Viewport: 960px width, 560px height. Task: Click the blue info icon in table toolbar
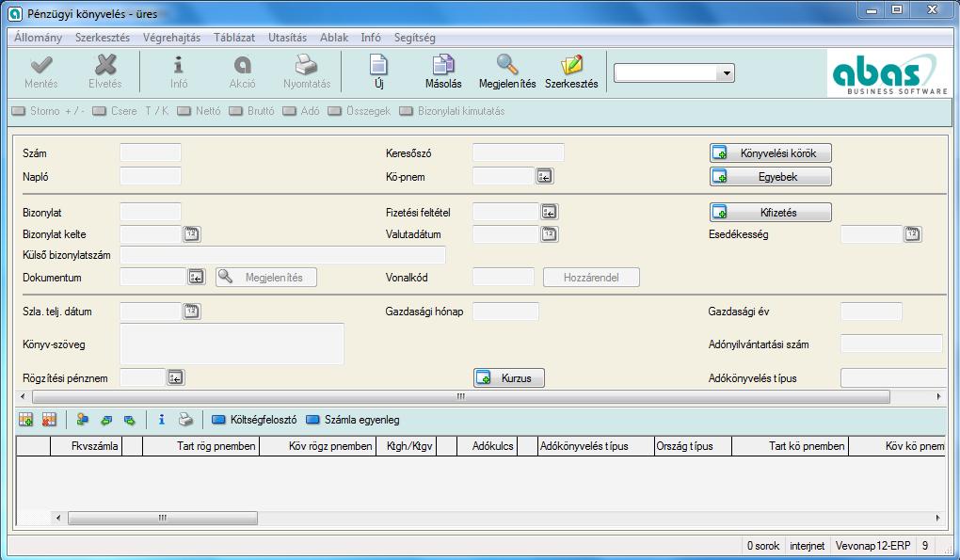pos(162,420)
